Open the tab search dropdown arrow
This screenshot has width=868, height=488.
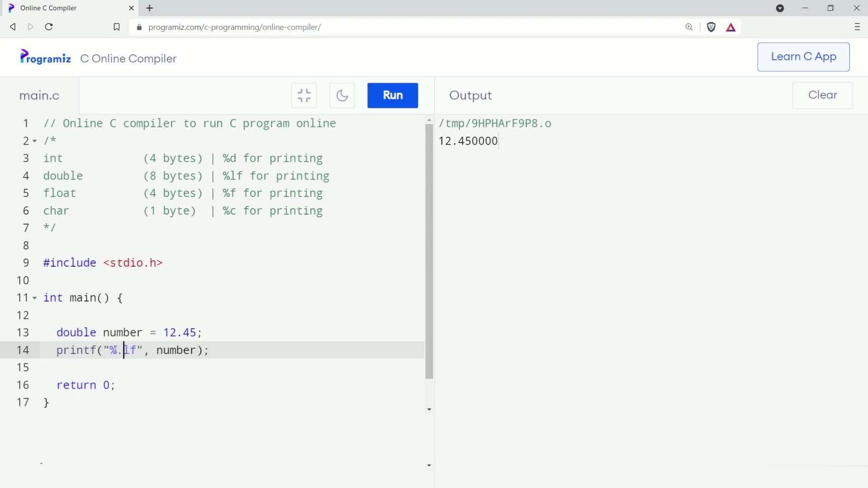pos(780,8)
